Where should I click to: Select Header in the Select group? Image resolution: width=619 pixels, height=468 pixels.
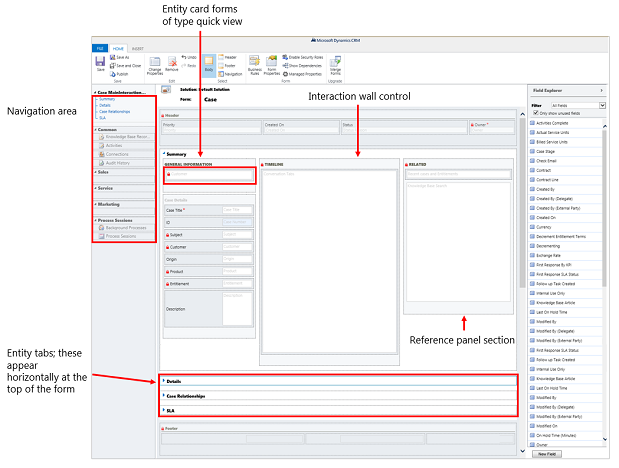[x=228, y=57]
